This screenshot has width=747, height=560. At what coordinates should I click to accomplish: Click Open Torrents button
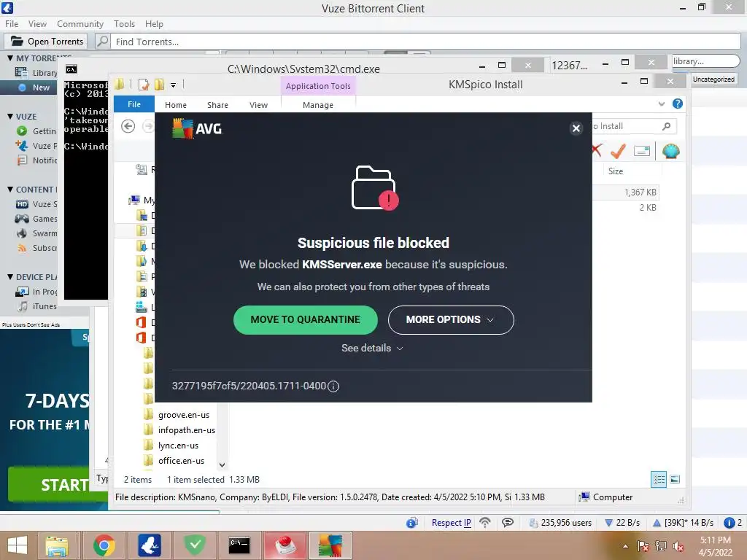pyautogui.click(x=47, y=42)
